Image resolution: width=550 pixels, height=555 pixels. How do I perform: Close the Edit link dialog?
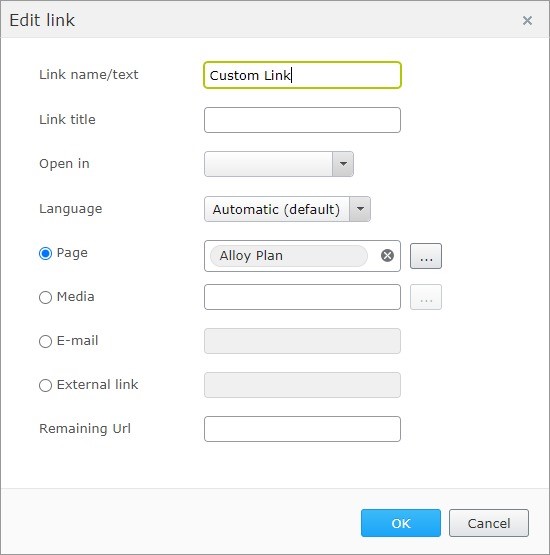[527, 21]
